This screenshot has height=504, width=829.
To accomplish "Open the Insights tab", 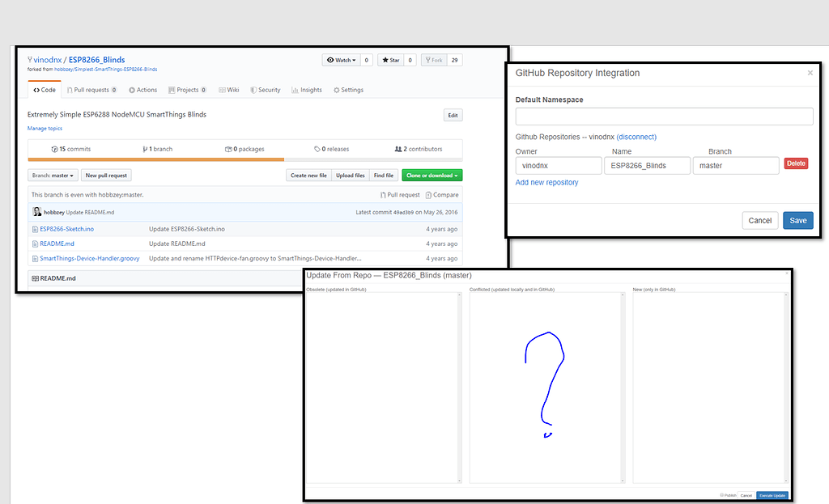I will click(x=307, y=90).
